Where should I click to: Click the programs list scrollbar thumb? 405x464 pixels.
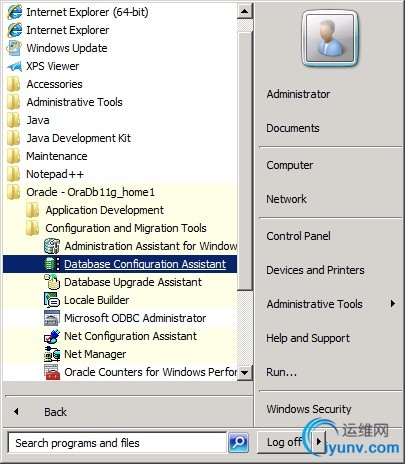pos(245,161)
